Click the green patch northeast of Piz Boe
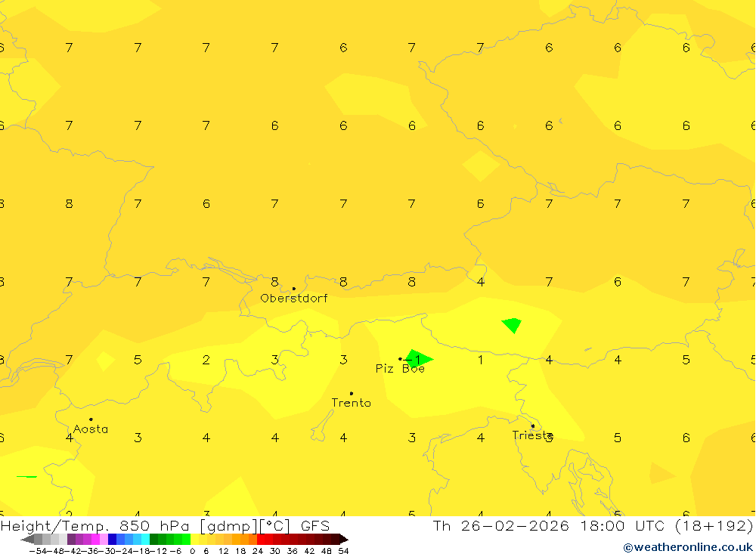 pos(512,326)
